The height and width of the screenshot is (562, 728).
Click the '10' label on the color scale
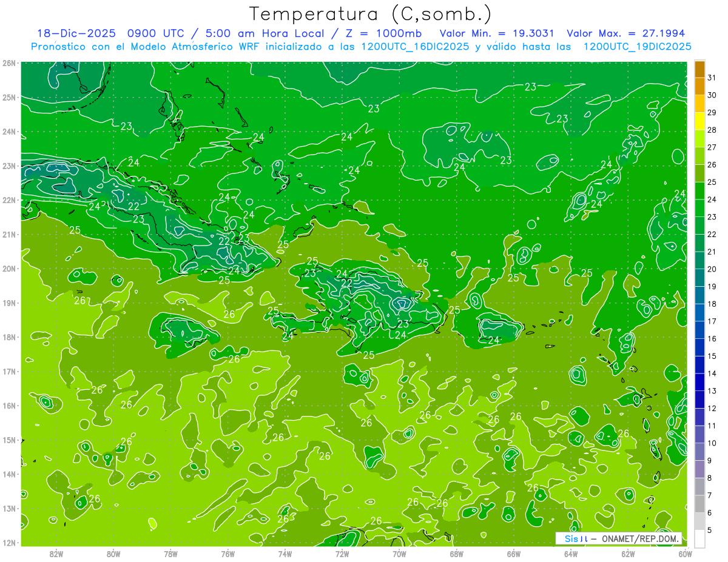click(712, 443)
